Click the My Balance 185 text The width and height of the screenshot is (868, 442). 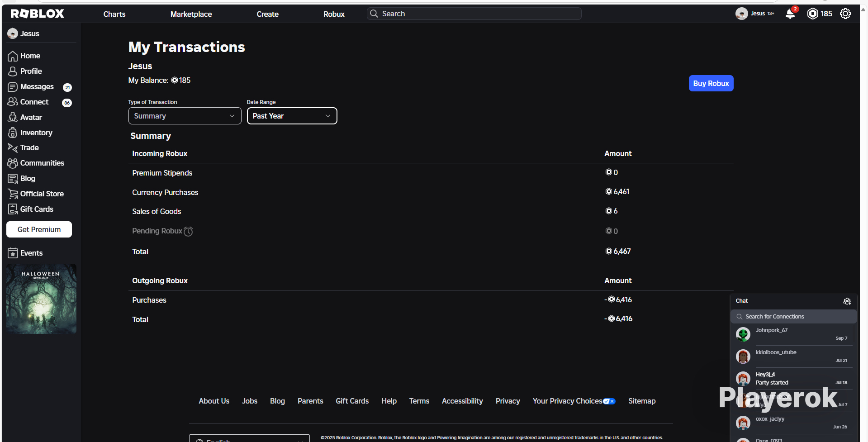pos(159,80)
